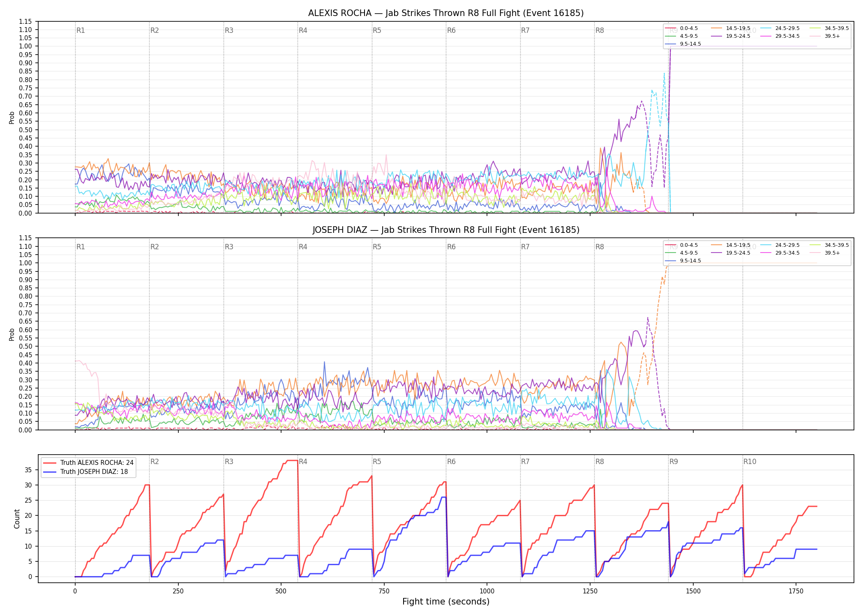Click the '1750' tick on fight time axis
Image resolution: width=863 pixels, height=616 pixels.
[796, 591]
